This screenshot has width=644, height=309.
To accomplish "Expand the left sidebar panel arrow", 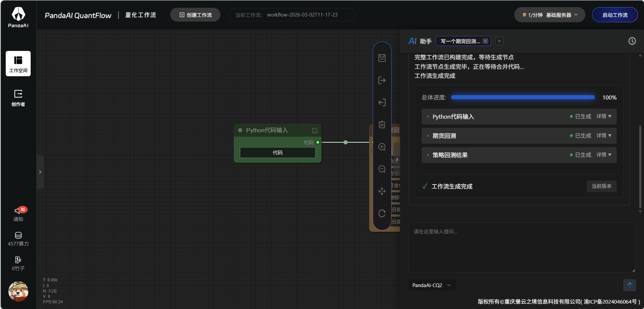I will point(40,172).
